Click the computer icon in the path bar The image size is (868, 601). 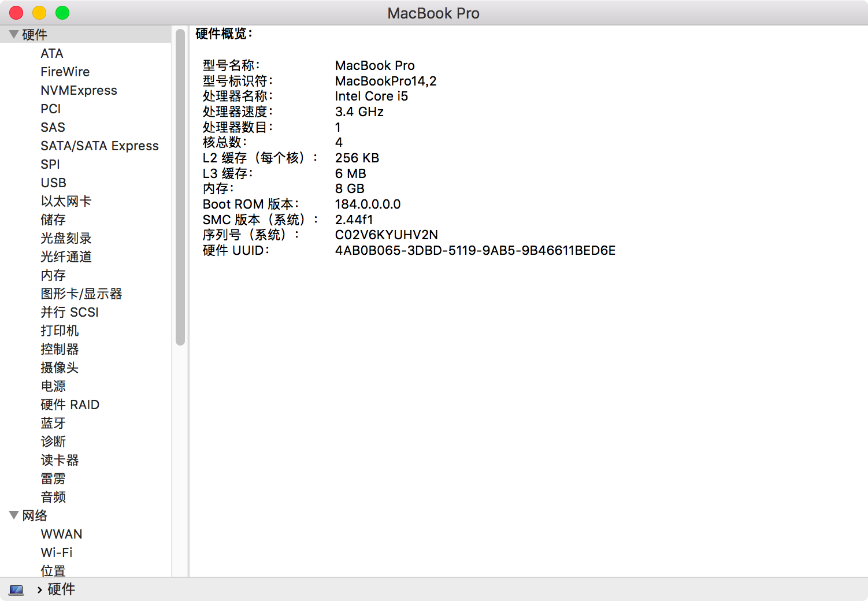point(16,590)
